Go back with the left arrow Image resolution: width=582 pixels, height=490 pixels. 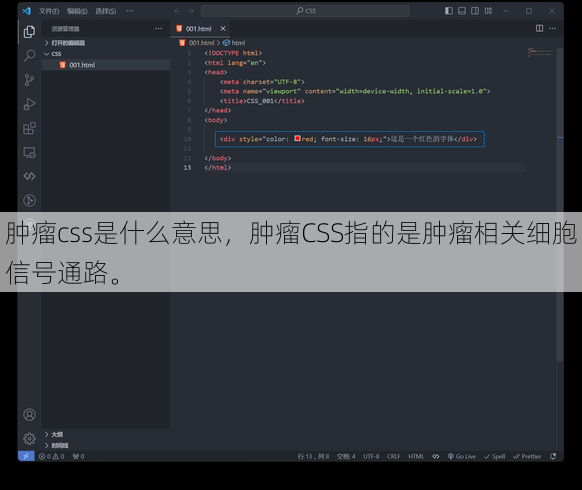177,11
